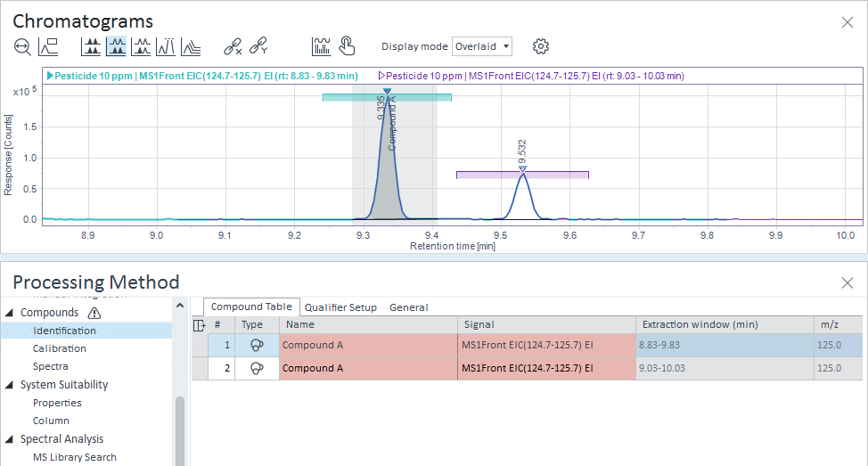This screenshot has width=868, height=466.
Task: Click the compound type icon in row 1
Action: [x=257, y=346]
